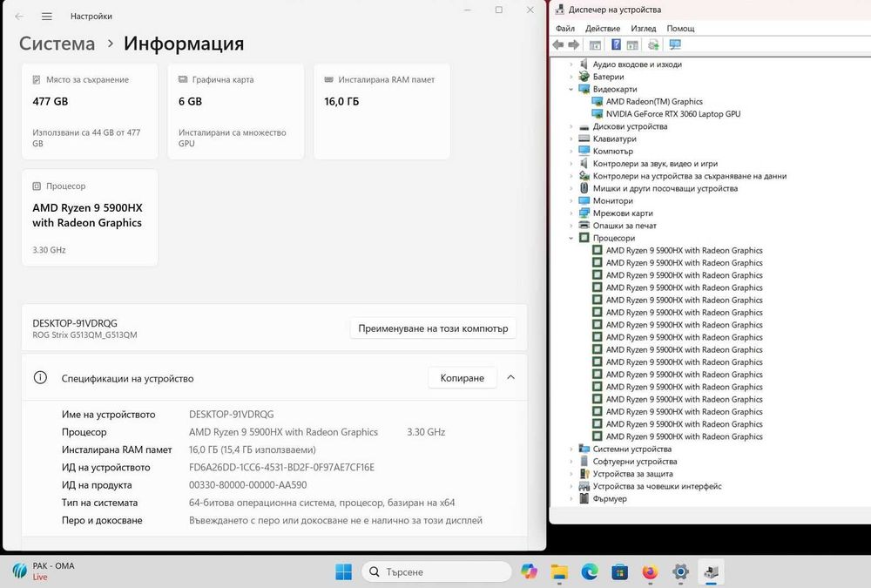Select the Клавиатури category icon

(584, 139)
